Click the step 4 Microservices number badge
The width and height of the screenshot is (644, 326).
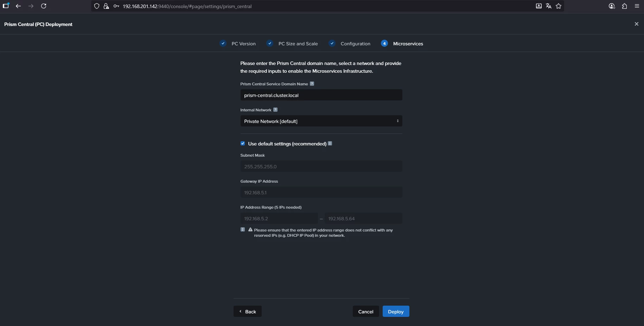click(384, 43)
